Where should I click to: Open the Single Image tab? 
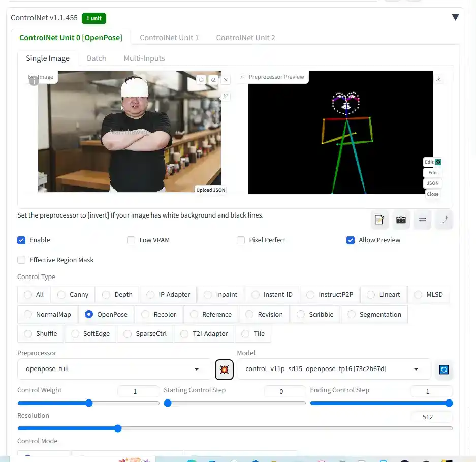tap(48, 58)
